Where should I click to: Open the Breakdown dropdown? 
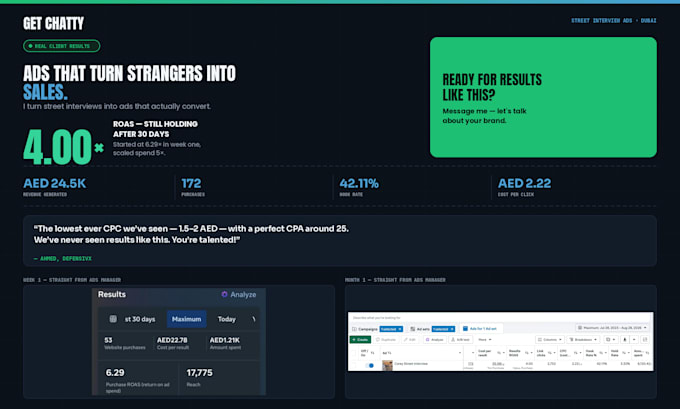pyautogui.click(x=582, y=340)
